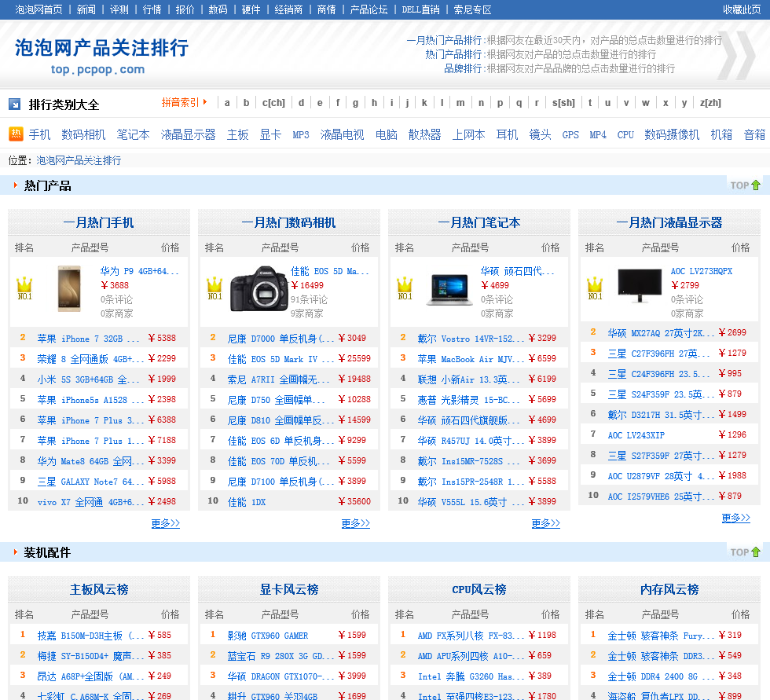Open the 笔记本 category
The image size is (770, 700).
[x=133, y=134]
